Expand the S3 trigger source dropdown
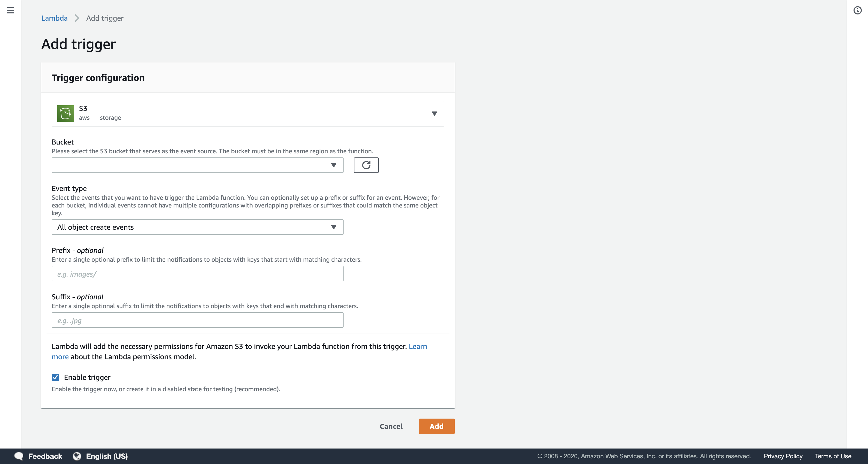The height and width of the screenshot is (464, 868). (434, 114)
